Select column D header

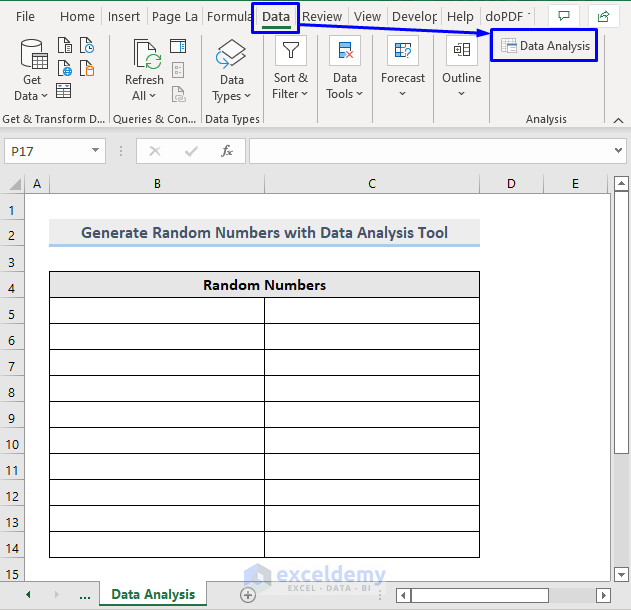[x=511, y=184]
